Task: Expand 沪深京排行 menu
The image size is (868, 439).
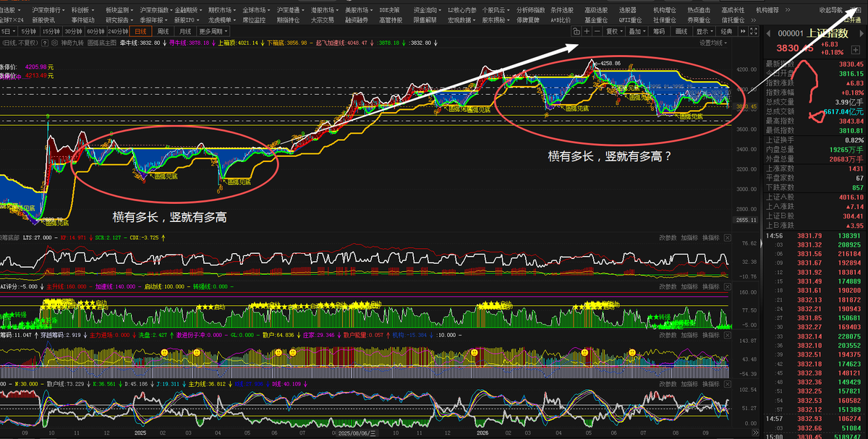Action: click(x=48, y=10)
